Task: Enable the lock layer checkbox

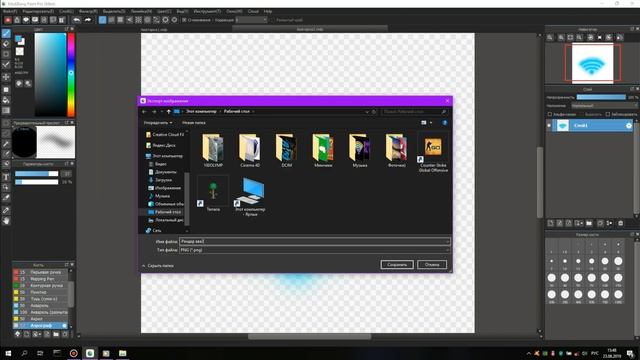Action: (x=608, y=114)
